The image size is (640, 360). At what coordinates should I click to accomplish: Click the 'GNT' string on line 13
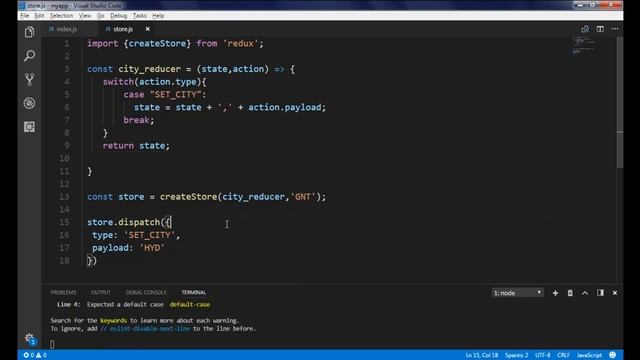(303, 197)
